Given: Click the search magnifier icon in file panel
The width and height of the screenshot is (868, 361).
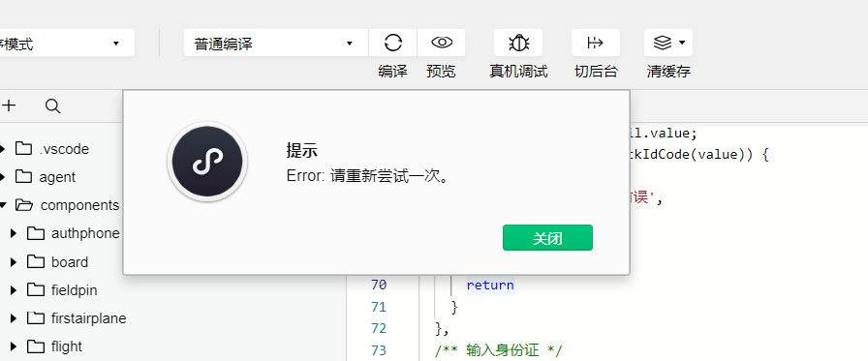Looking at the screenshot, I should tap(52, 106).
